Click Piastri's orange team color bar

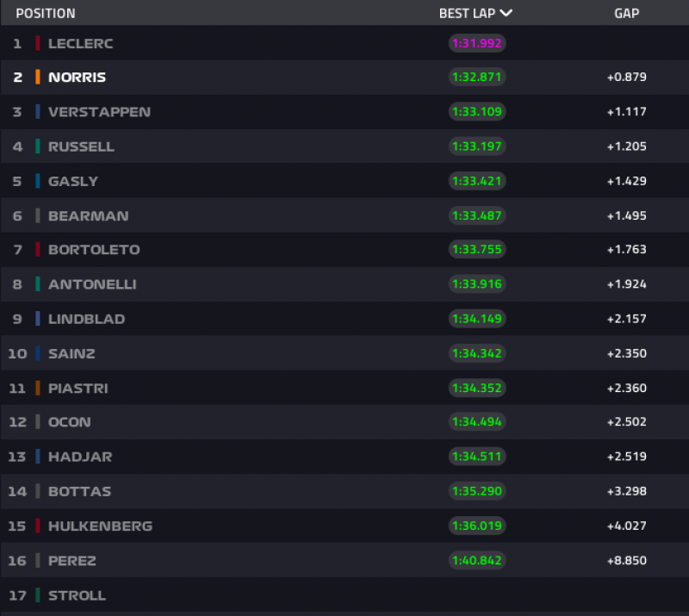point(38,388)
